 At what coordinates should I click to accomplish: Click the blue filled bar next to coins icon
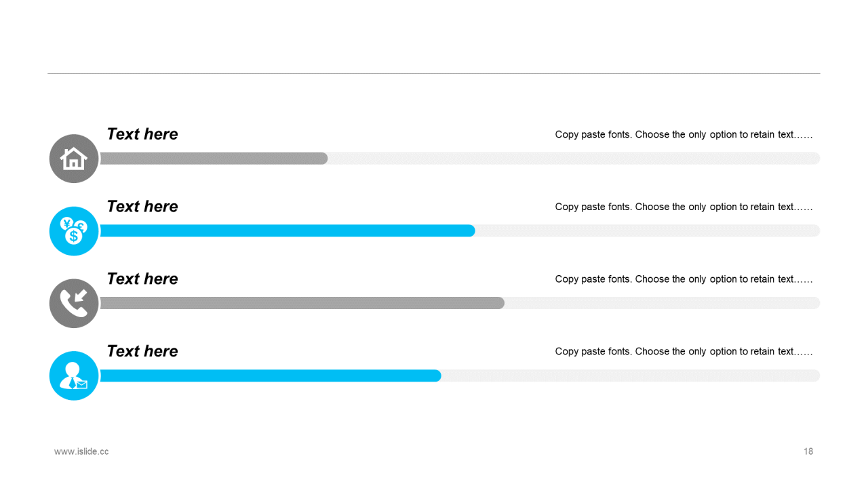click(288, 231)
